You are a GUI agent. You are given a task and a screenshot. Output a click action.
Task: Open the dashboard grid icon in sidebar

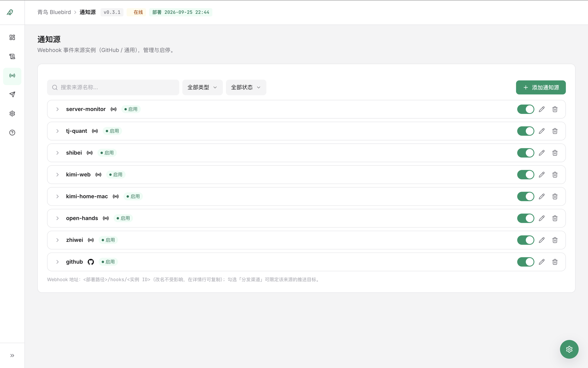pyautogui.click(x=12, y=37)
